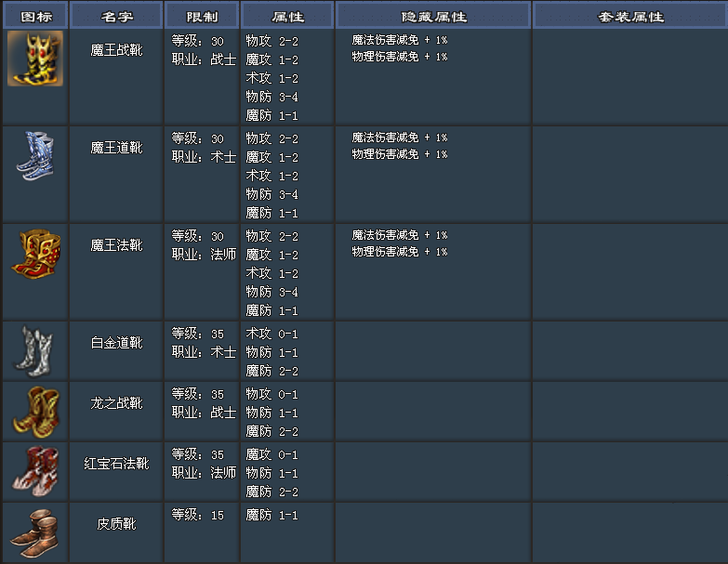
Task: Click 术攻 1-2 in 魔王道靴 row
Action: coord(272,176)
